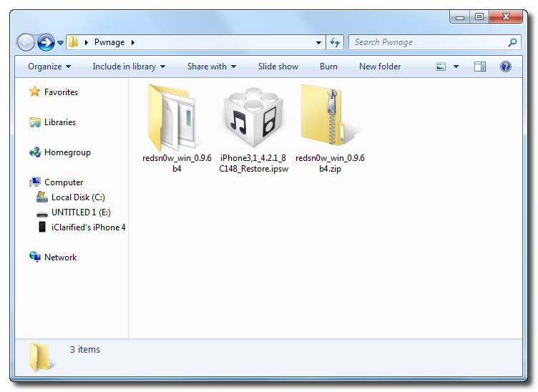
Task: Open the Share with dropdown
Action: point(212,67)
